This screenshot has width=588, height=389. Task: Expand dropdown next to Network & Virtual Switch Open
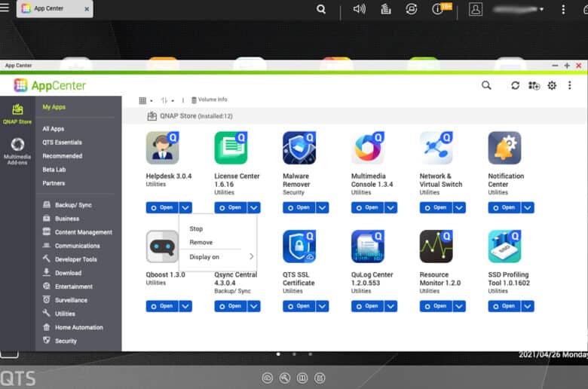(459, 207)
